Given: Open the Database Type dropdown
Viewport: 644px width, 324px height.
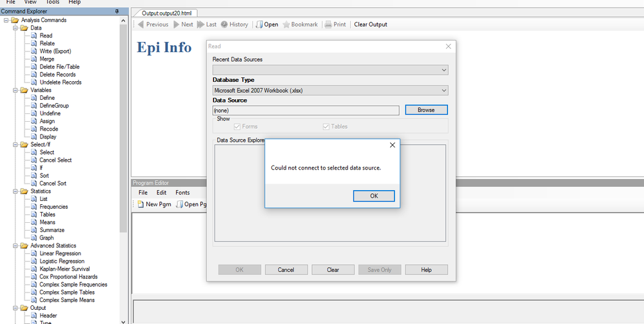Looking at the screenshot, I should 444,90.
